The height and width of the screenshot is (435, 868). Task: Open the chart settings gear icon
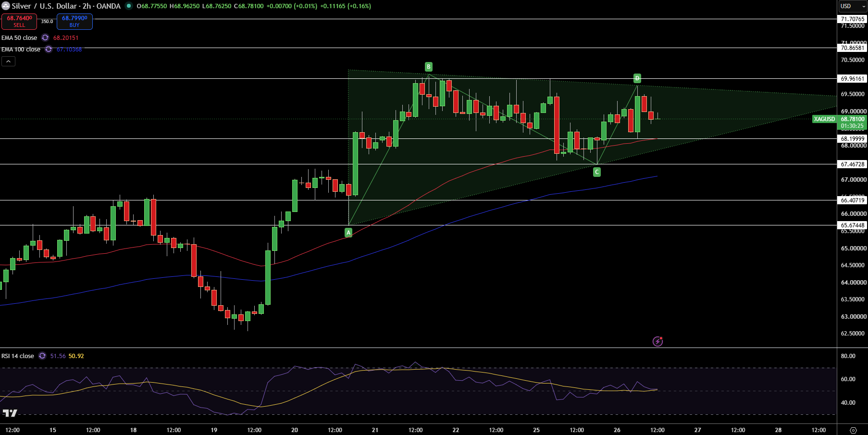853,430
